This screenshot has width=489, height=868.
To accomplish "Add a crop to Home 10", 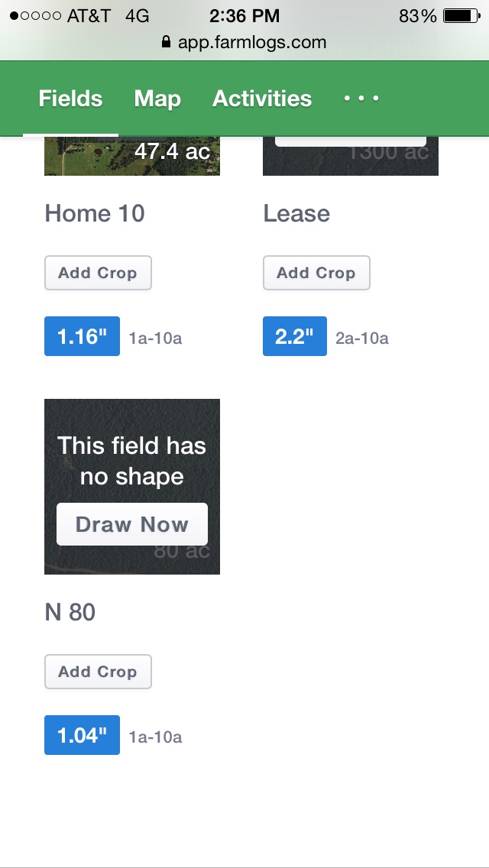I will [x=98, y=273].
